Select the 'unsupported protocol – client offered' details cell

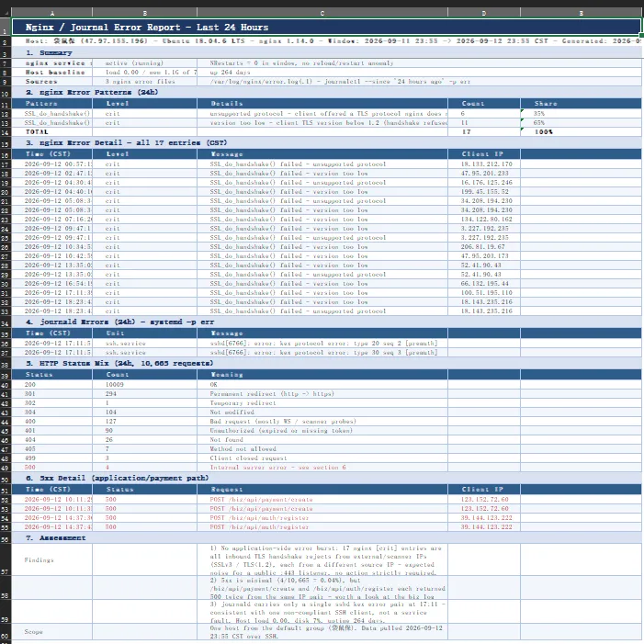tap(322, 113)
